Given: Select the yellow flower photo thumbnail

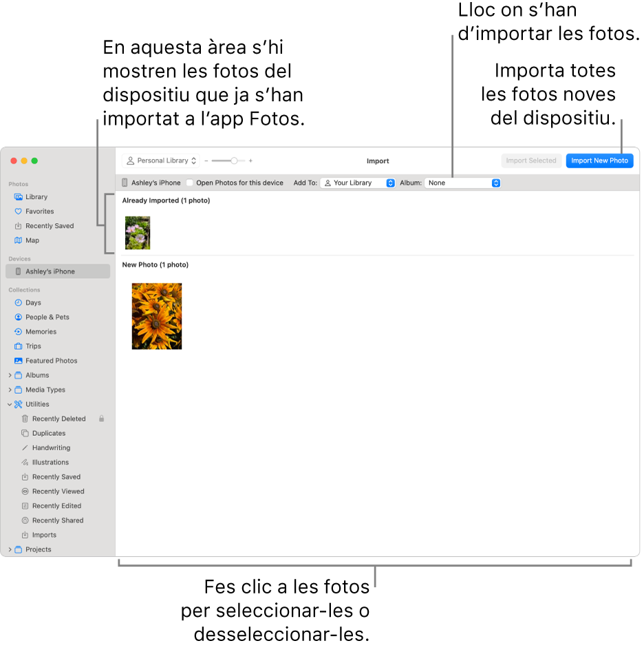Looking at the screenshot, I should (156, 315).
